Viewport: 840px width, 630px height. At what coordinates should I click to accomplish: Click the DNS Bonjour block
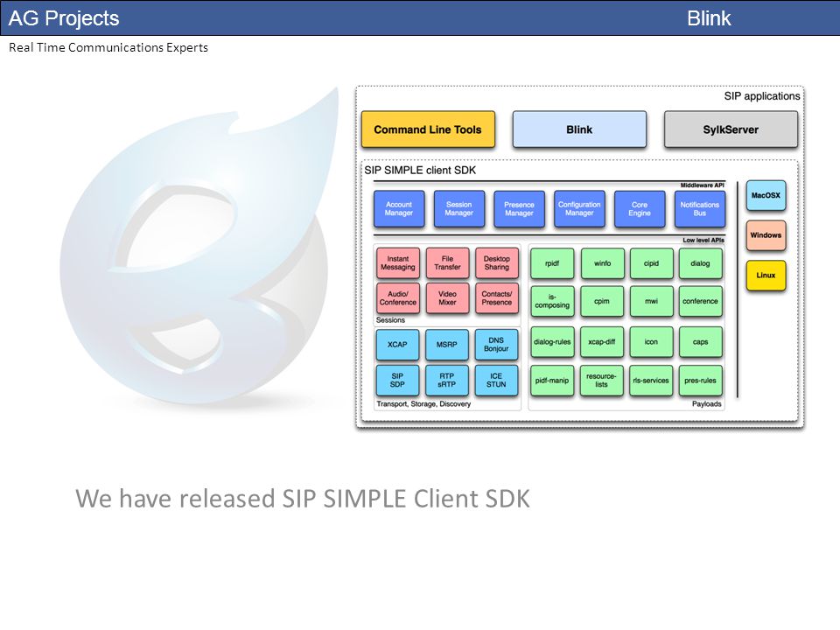click(x=496, y=345)
